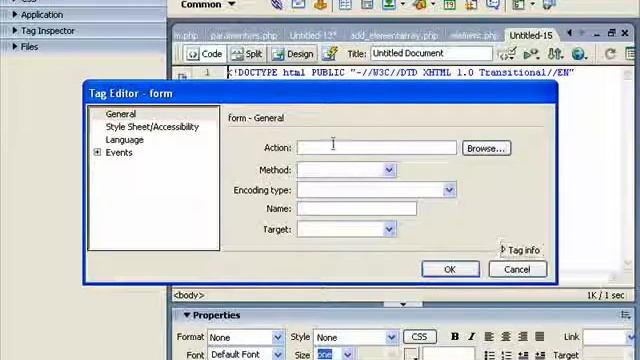Switch to Code view
The height and width of the screenshot is (360, 640).
[x=204, y=54]
